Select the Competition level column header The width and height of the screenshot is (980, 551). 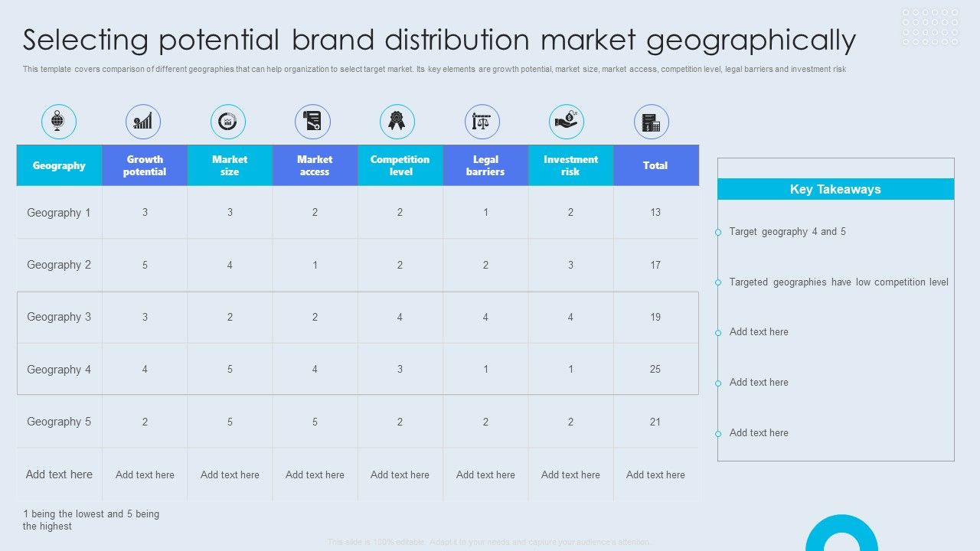400,165
